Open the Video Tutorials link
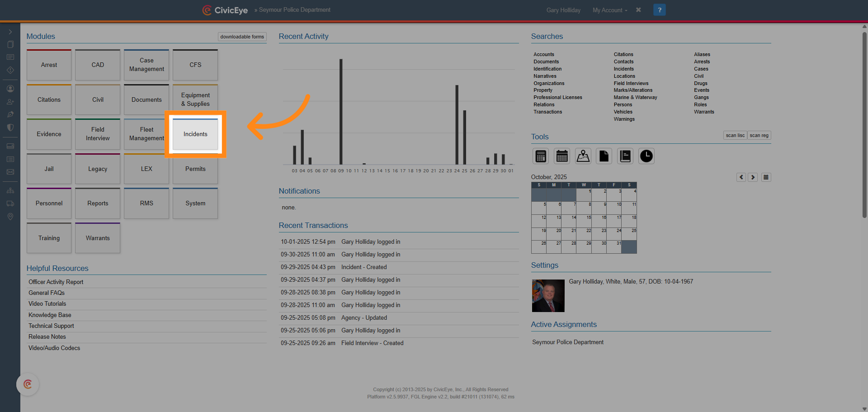 click(x=47, y=304)
